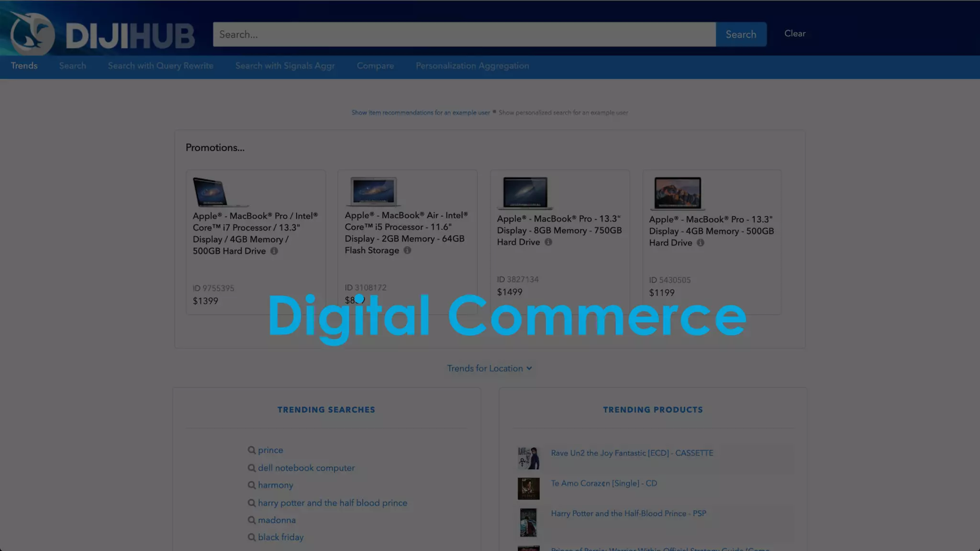Click magnifier icon beside harry potter search

point(252,503)
